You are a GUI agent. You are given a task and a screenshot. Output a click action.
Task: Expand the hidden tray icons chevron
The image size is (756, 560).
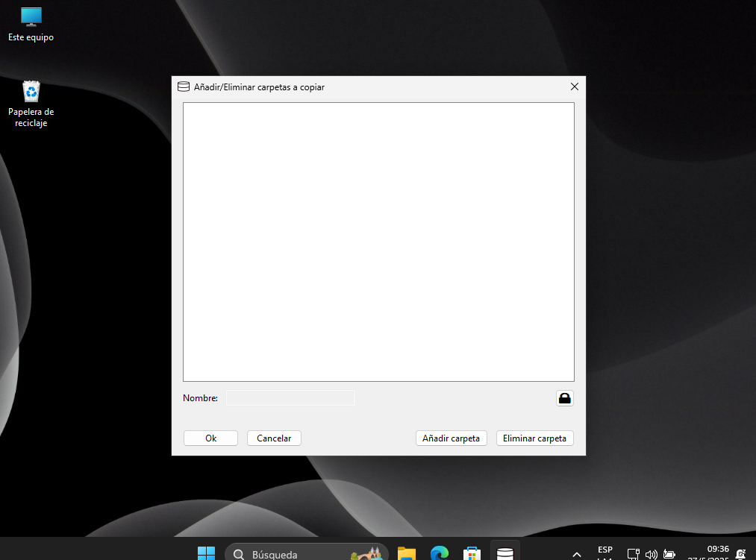[576, 555]
